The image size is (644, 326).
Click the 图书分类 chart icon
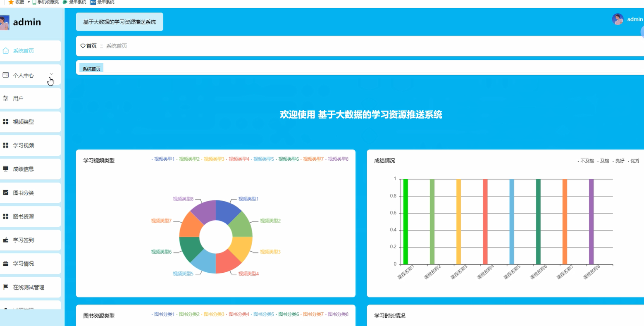(x=5, y=193)
